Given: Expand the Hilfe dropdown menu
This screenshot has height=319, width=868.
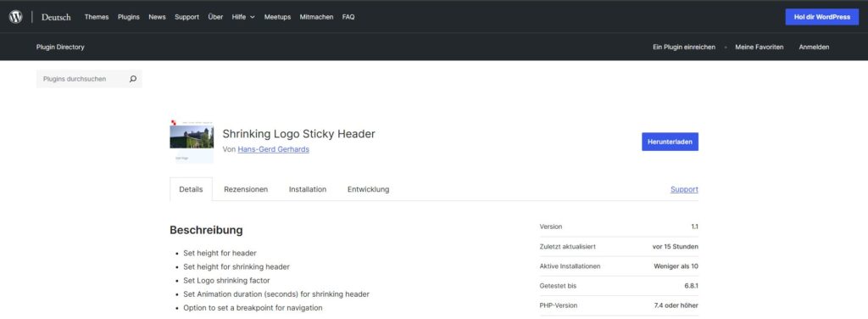Looking at the screenshot, I should [x=243, y=17].
